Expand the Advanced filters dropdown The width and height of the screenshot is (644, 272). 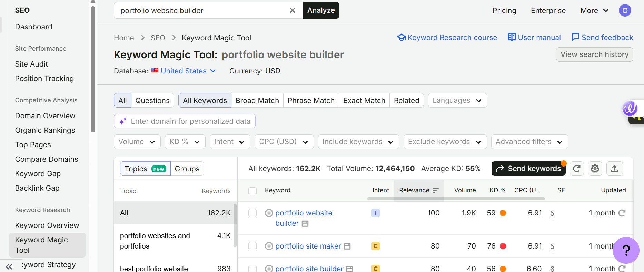coord(529,142)
